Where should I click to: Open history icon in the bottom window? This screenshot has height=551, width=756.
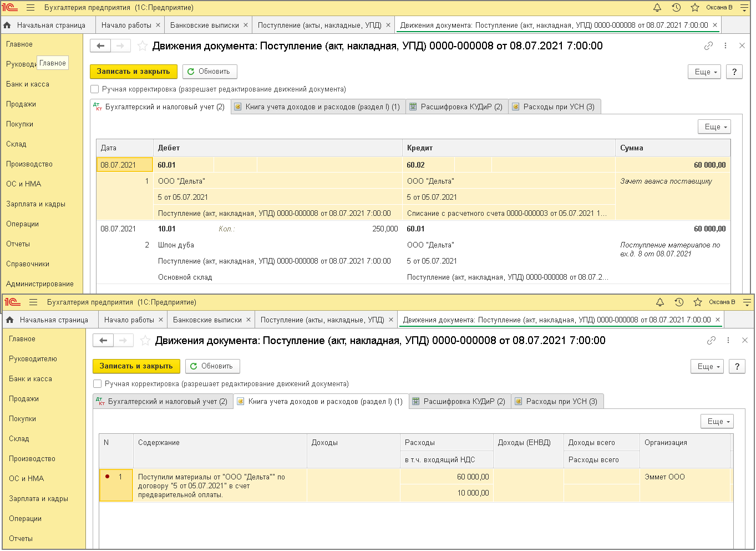pyautogui.click(x=679, y=302)
